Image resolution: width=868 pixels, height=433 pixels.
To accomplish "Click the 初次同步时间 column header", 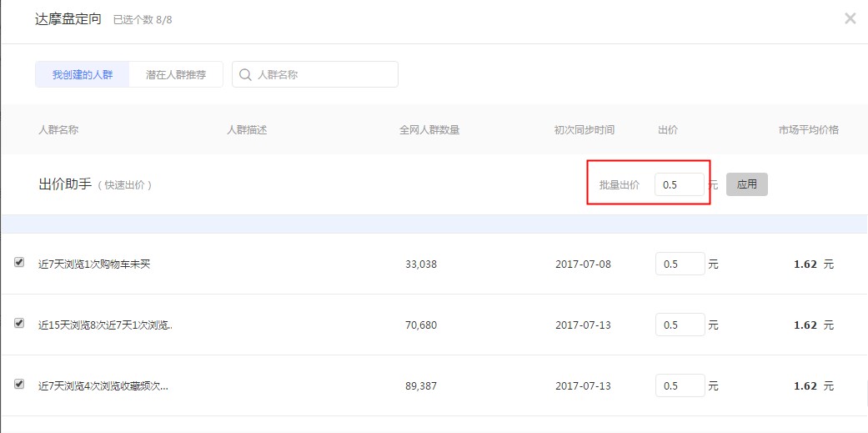I will click(x=584, y=130).
